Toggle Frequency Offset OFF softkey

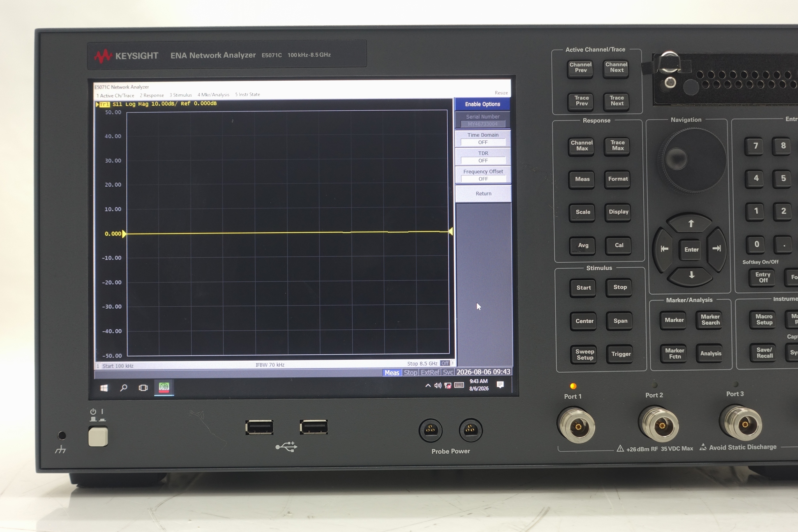(483, 175)
